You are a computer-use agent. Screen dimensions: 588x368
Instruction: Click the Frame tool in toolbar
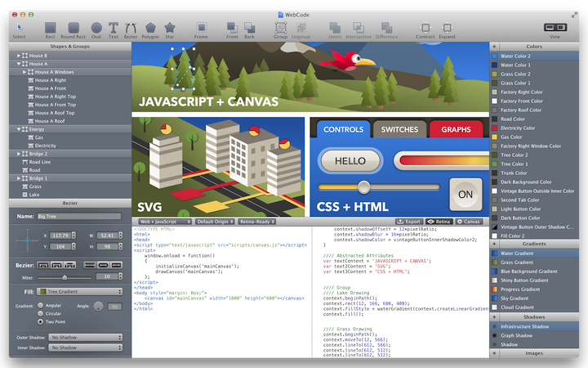point(201,29)
